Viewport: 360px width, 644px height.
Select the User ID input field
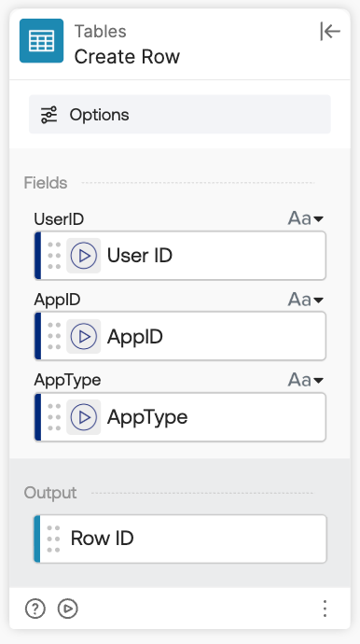pos(180,256)
